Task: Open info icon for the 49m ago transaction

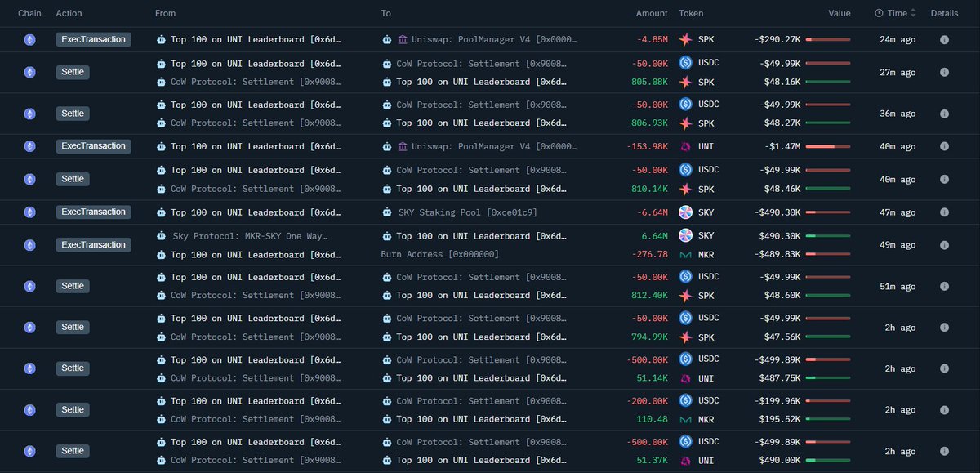Action: pos(944,245)
